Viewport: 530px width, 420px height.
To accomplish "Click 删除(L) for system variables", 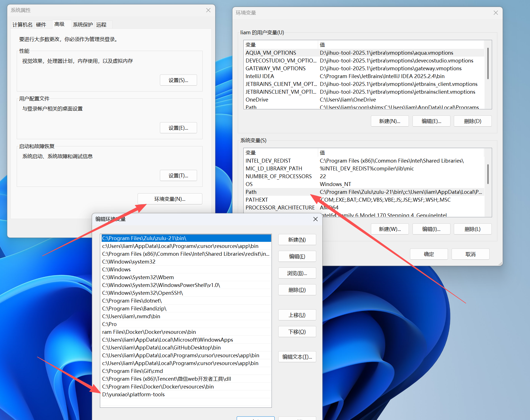I will (473, 229).
